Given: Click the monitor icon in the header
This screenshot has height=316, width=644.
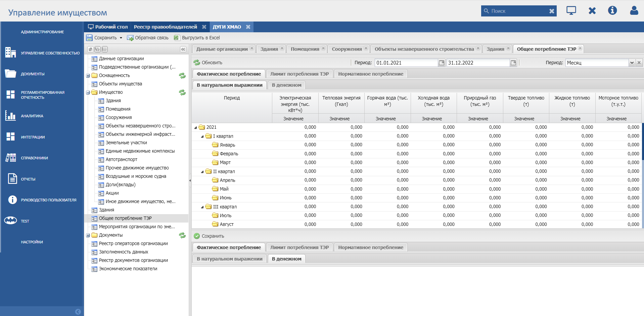Looking at the screenshot, I should 571,11.
